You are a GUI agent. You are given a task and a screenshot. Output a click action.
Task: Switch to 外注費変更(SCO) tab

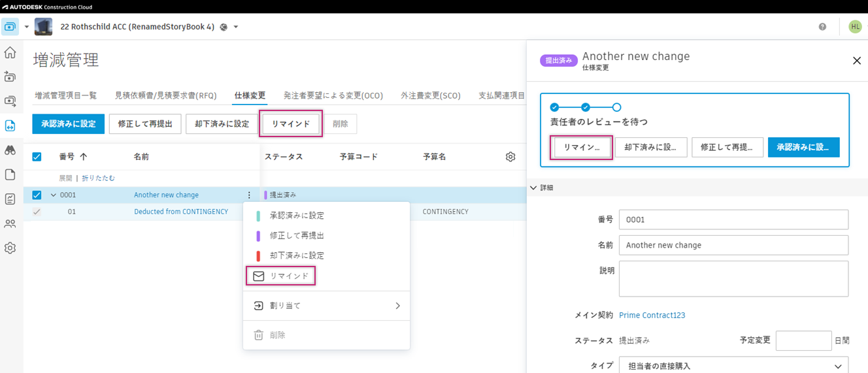431,95
